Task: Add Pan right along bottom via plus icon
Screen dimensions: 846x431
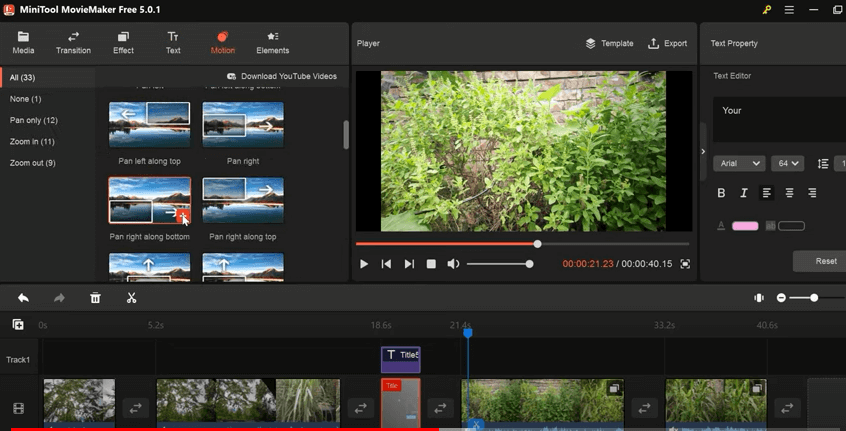Action: tap(183, 216)
